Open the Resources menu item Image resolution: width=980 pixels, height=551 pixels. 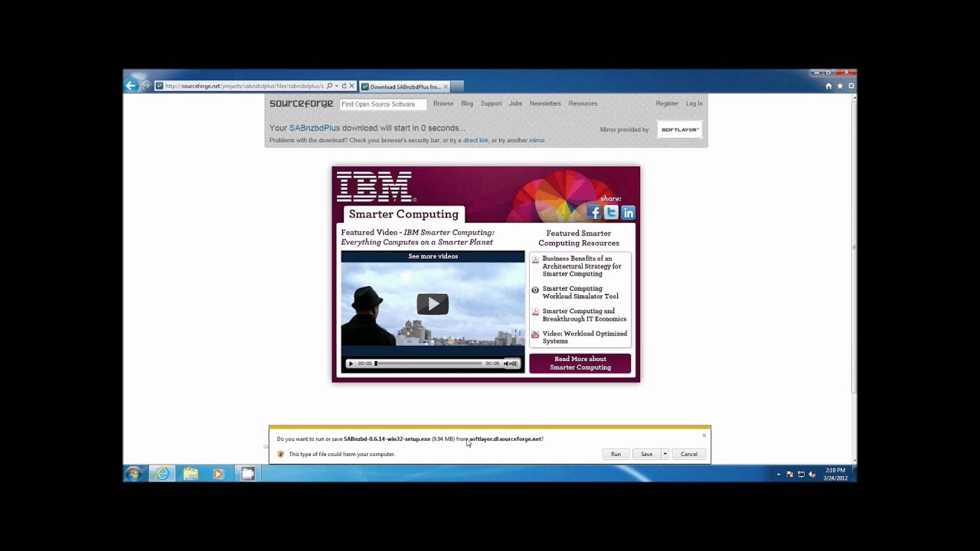click(583, 103)
